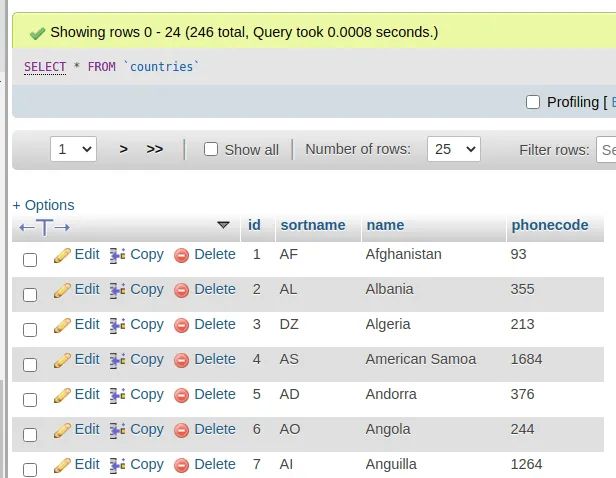Viewport: 616px width, 478px height.
Task: Click the pencil Edit icon for Angola
Action: (62, 430)
